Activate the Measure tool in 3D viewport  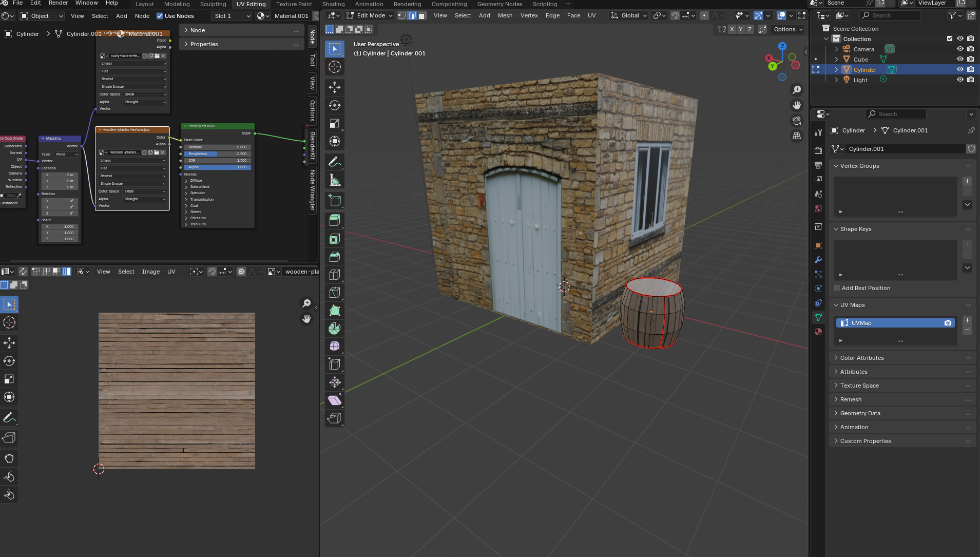point(335,180)
